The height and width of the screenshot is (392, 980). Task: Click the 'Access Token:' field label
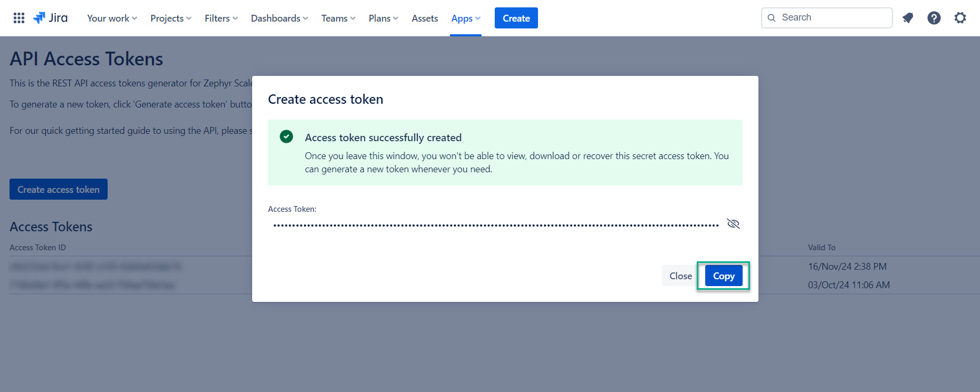pyautogui.click(x=292, y=209)
